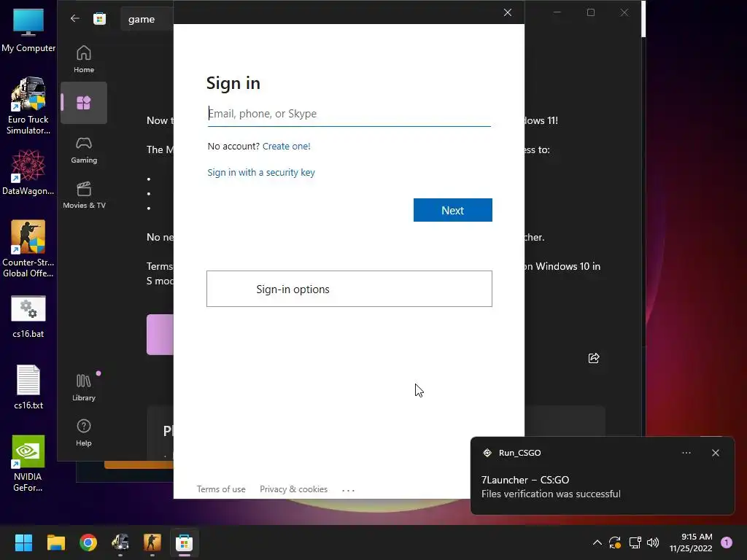Click the share icon in Store page

(594, 358)
